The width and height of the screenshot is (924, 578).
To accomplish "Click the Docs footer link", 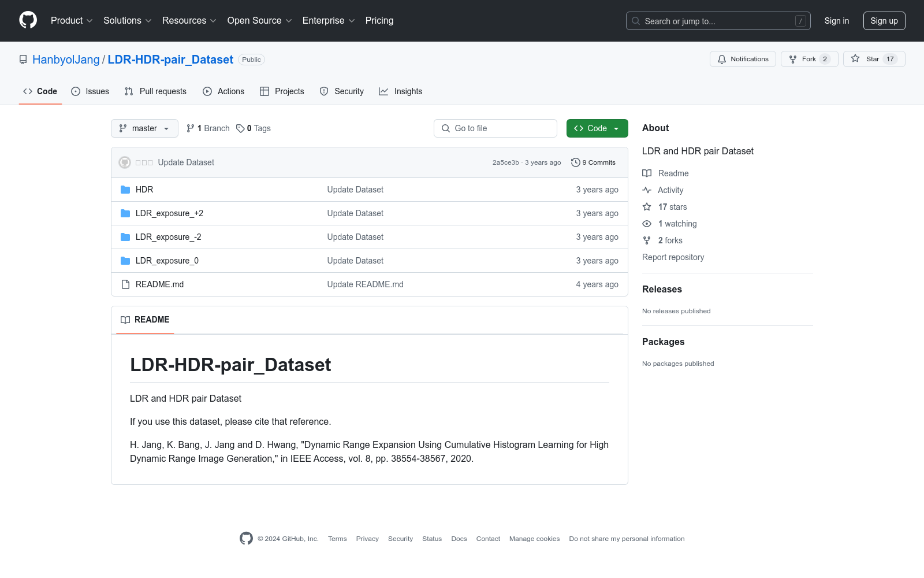I will pos(459,539).
